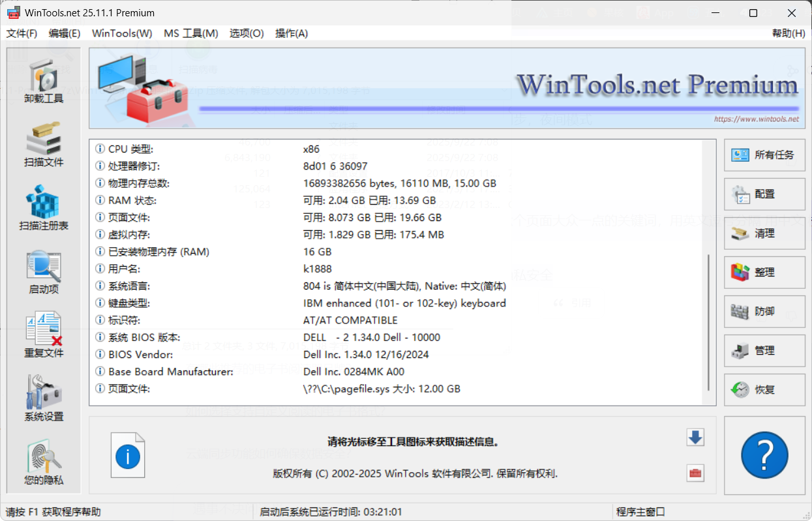Click the info icon beside 处理器修订
This screenshot has width=812, height=521.
click(x=100, y=166)
